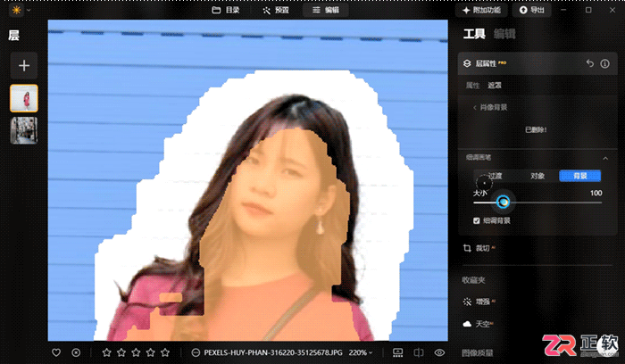This screenshot has height=364, width=625.
Task: Switch to the 目录 catalog tab
Action: (x=226, y=10)
